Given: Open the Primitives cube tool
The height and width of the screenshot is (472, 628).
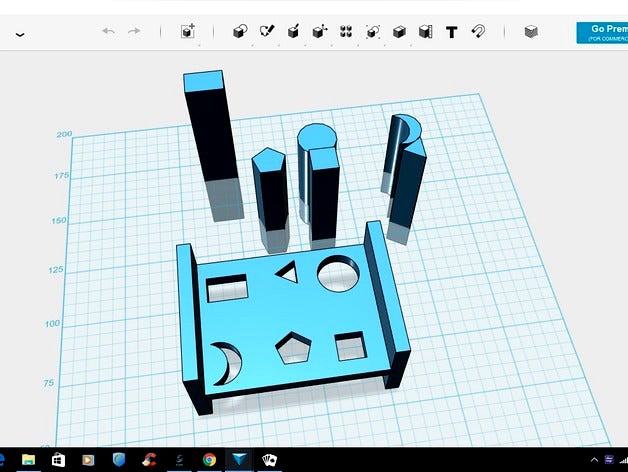Looking at the screenshot, I should pyautogui.click(x=240, y=32).
